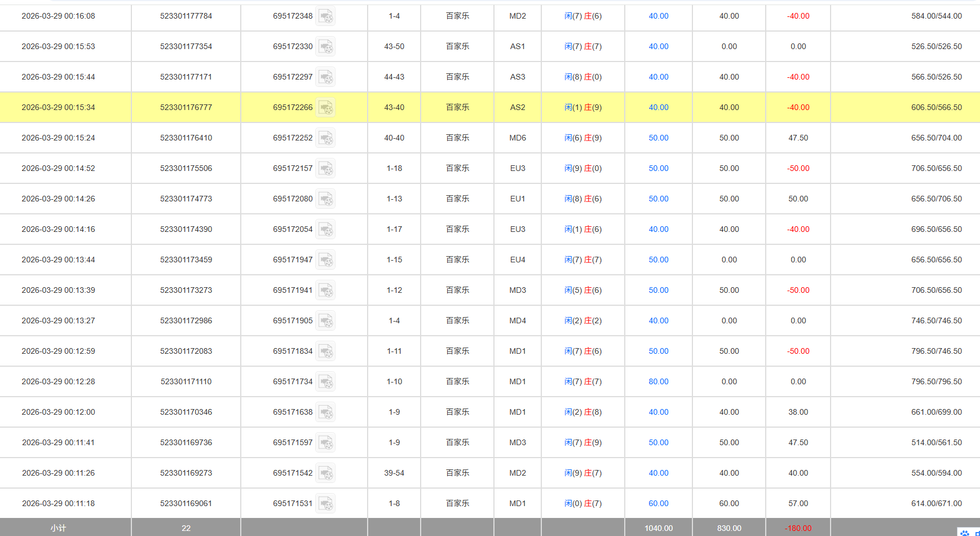Screen dimensions: 980x536
Task: Click video replay icon beside 695172330
Action: click(325, 47)
